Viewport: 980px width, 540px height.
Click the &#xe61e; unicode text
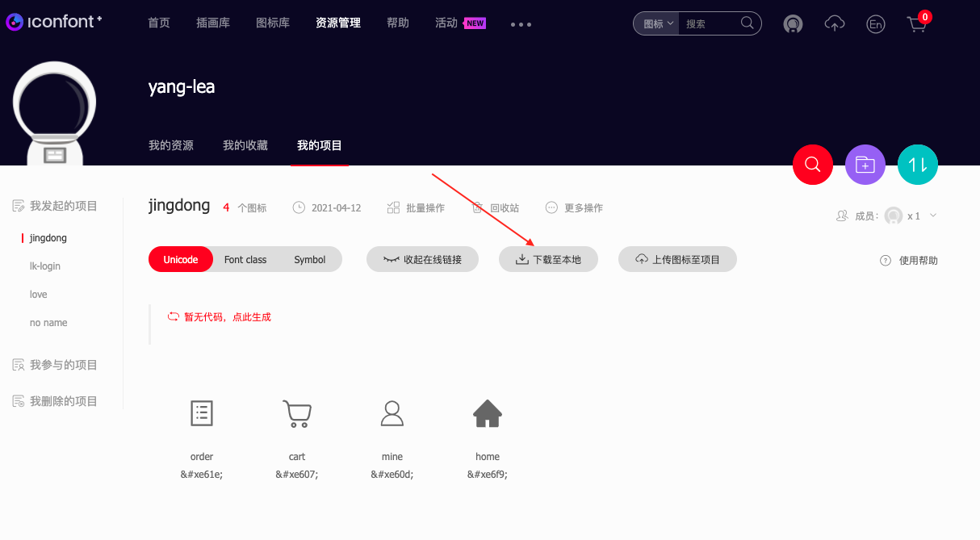(202, 475)
